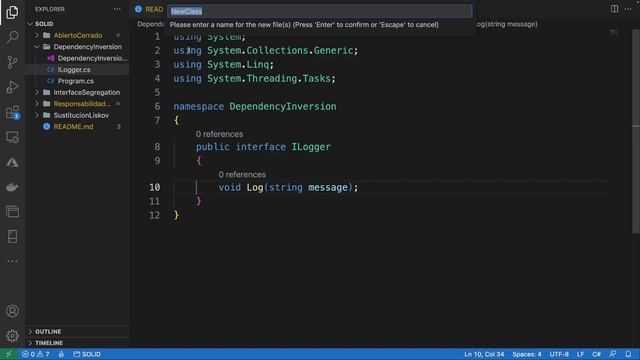Collapse the SOLID workspace root
Viewport: 640px width, 360px height.
point(30,24)
